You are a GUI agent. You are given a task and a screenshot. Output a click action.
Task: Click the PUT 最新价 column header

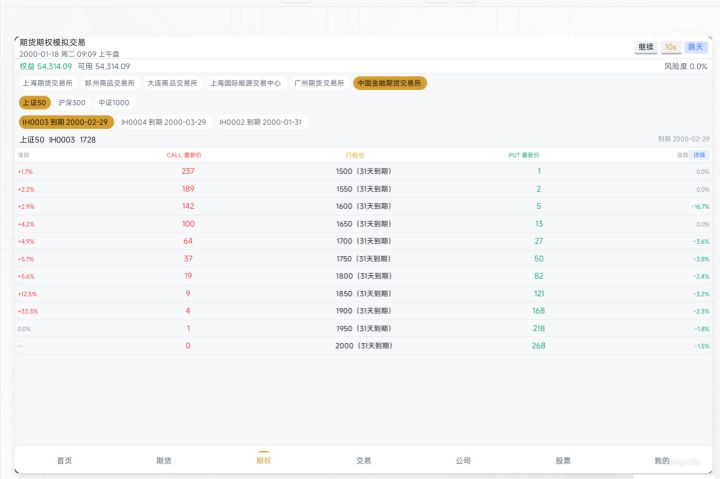524,155
